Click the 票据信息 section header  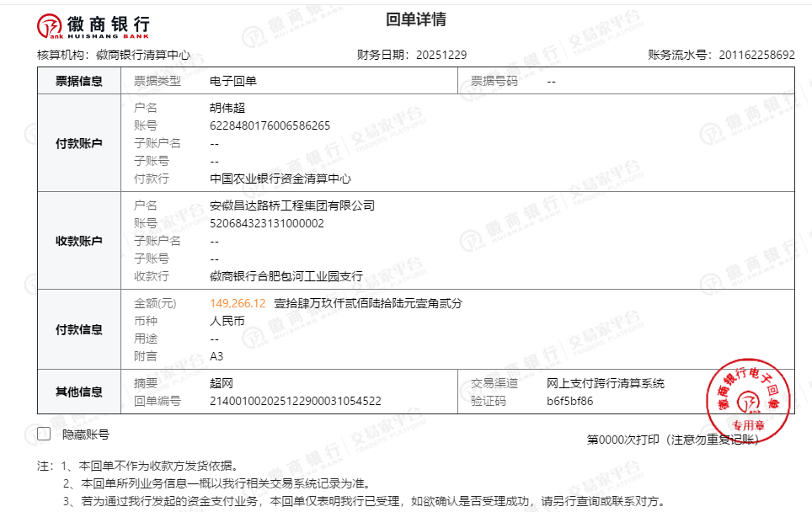[79, 81]
